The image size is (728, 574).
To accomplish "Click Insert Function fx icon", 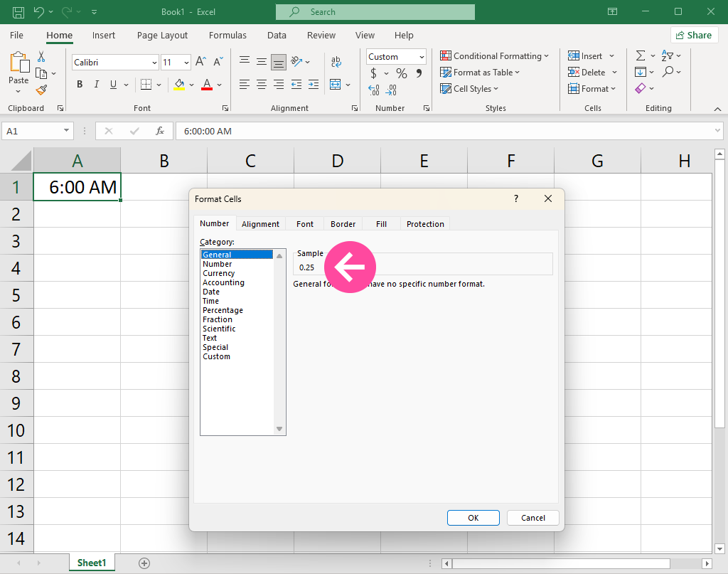I will (x=160, y=131).
